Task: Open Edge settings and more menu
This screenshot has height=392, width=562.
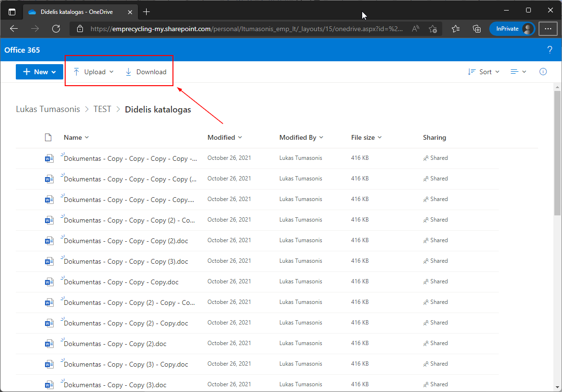Action: (x=548, y=29)
